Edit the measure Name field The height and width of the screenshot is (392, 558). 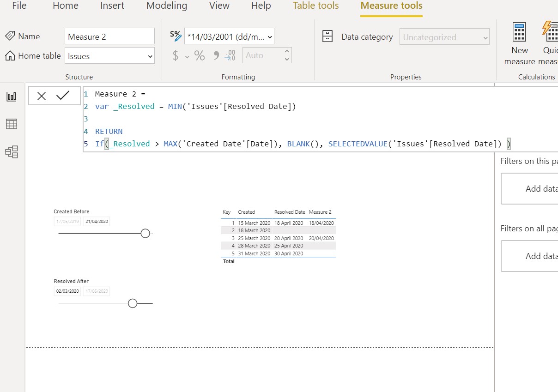(109, 36)
